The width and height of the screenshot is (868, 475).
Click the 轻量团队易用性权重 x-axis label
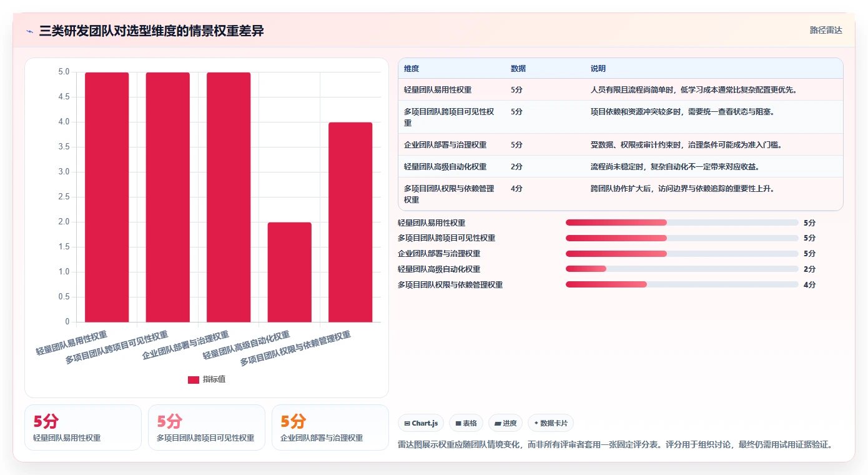pyautogui.click(x=72, y=342)
